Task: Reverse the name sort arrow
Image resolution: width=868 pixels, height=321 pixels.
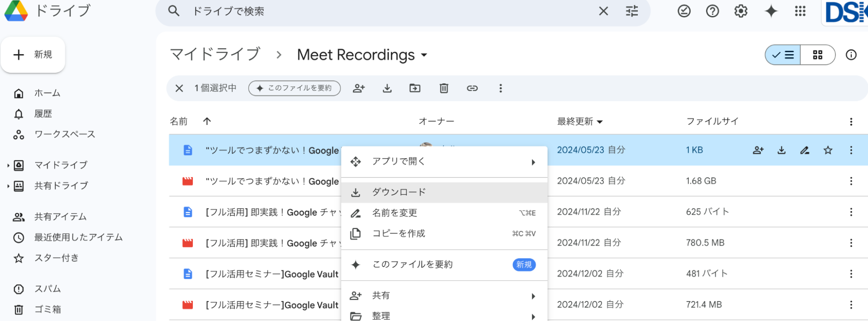Action: click(207, 121)
